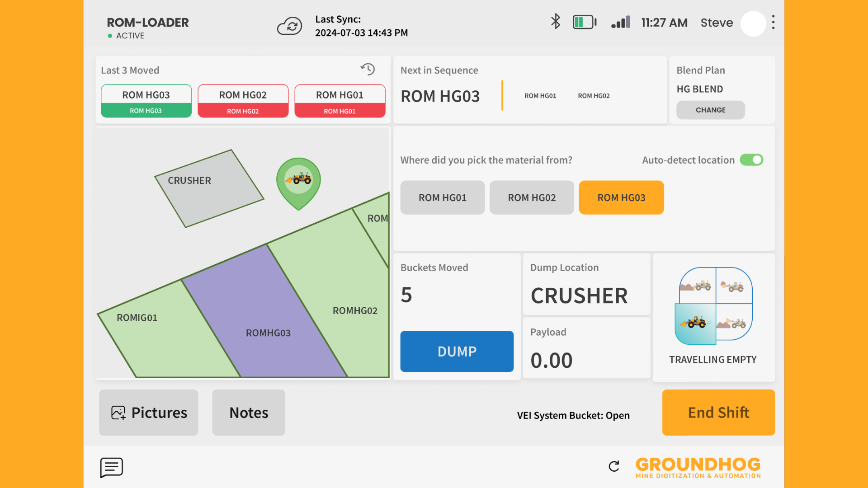The width and height of the screenshot is (868, 488).
Task: Expand ROM HG03 in sequence view
Action: coord(439,96)
